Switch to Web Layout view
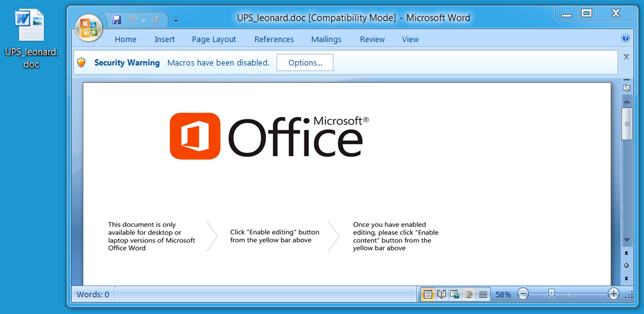The image size is (644, 314). (455, 294)
